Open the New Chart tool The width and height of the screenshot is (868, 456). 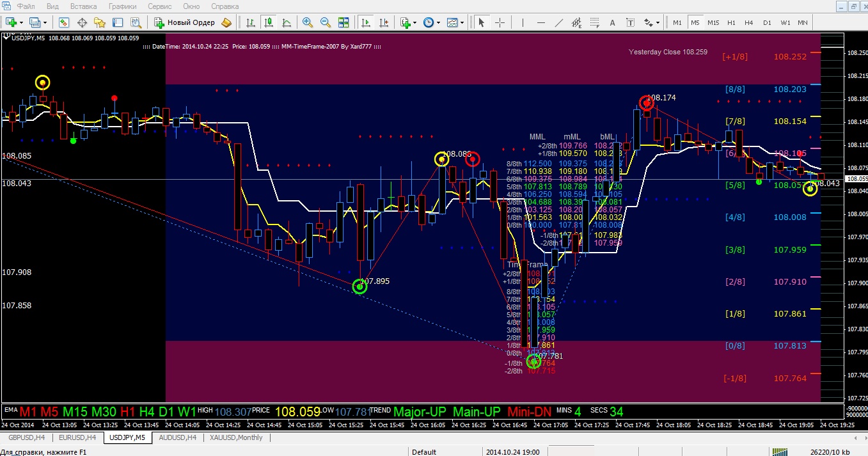(11, 22)
